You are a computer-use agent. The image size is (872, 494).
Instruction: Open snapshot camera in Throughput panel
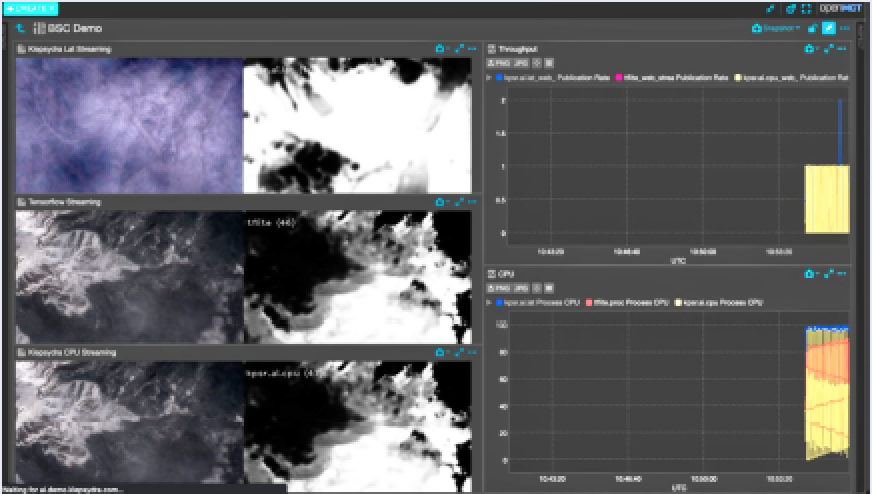811,49
